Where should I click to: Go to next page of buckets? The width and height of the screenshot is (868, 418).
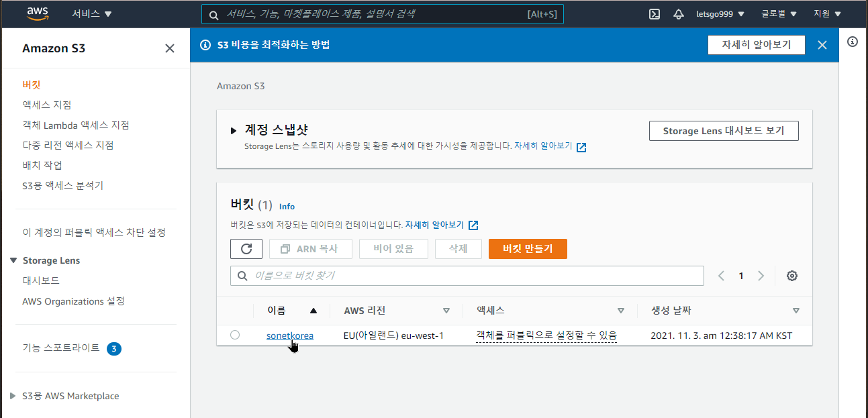click(761, 276)
